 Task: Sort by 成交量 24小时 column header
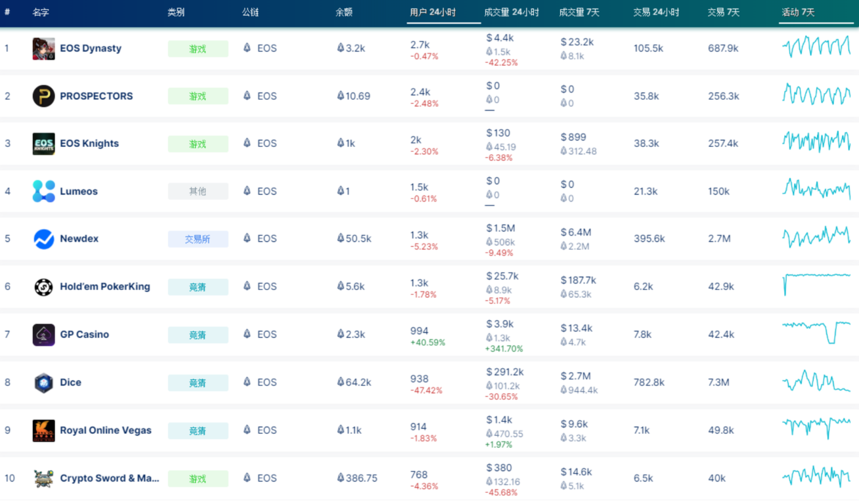pos(512,12)
